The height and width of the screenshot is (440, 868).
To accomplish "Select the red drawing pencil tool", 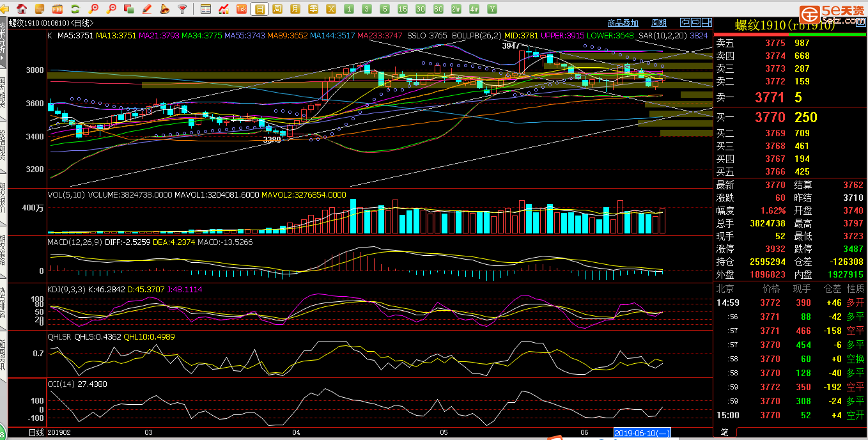I will 147,9.
